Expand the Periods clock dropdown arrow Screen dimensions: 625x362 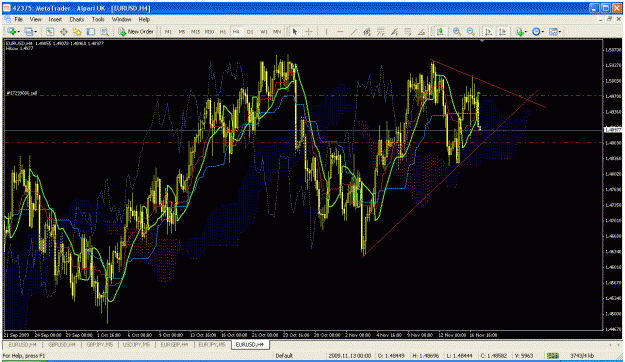(543, 32)
